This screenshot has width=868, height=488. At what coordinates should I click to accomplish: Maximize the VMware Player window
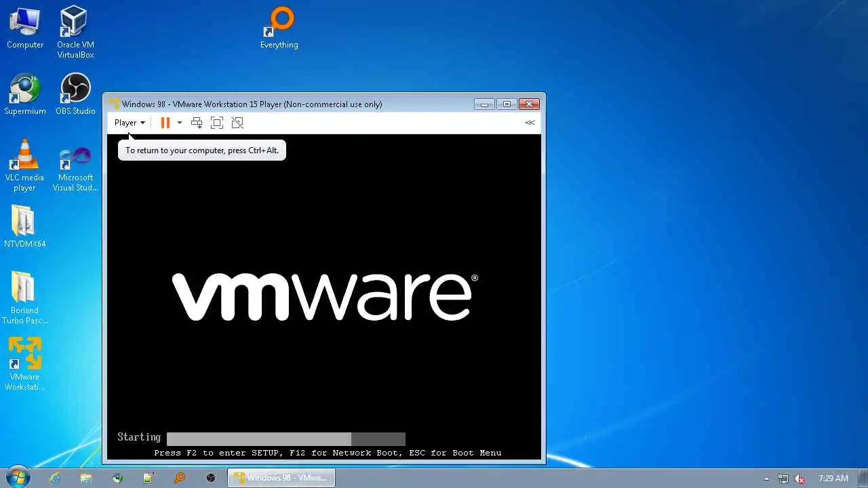[x=507, y=104]
